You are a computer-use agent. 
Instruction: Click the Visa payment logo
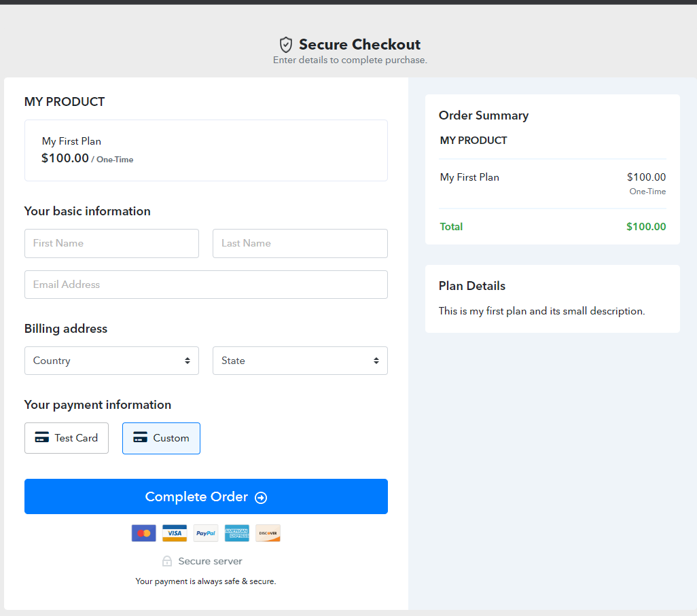coord(175,533)
